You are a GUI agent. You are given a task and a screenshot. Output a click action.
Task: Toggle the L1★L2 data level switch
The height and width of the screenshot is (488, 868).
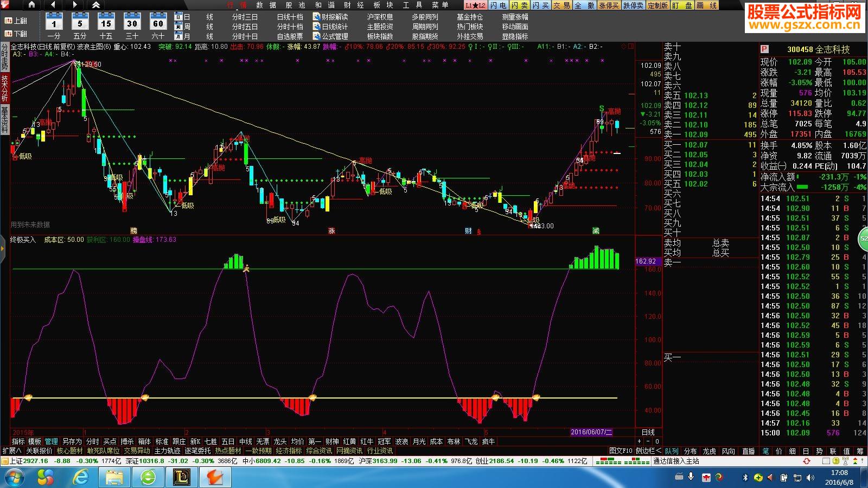tap(475, 5)
